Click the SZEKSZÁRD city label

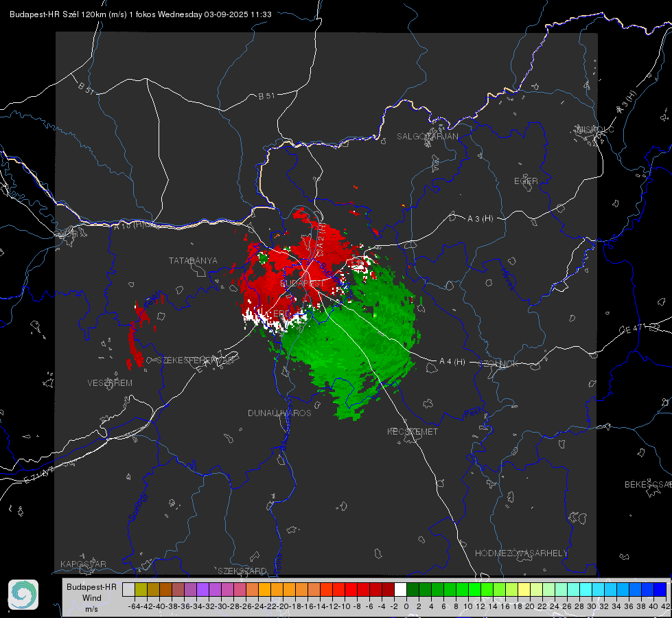click(242, 571)
